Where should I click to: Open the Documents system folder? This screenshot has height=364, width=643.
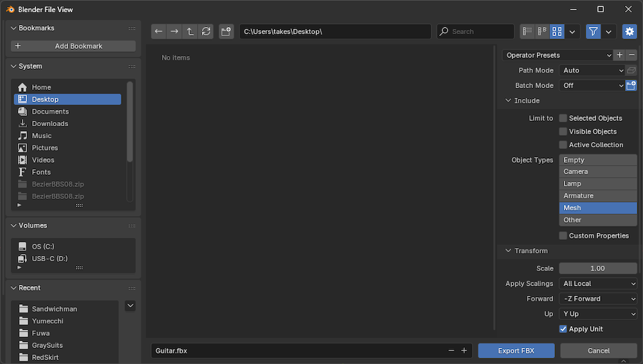click(x=50, y=112)
